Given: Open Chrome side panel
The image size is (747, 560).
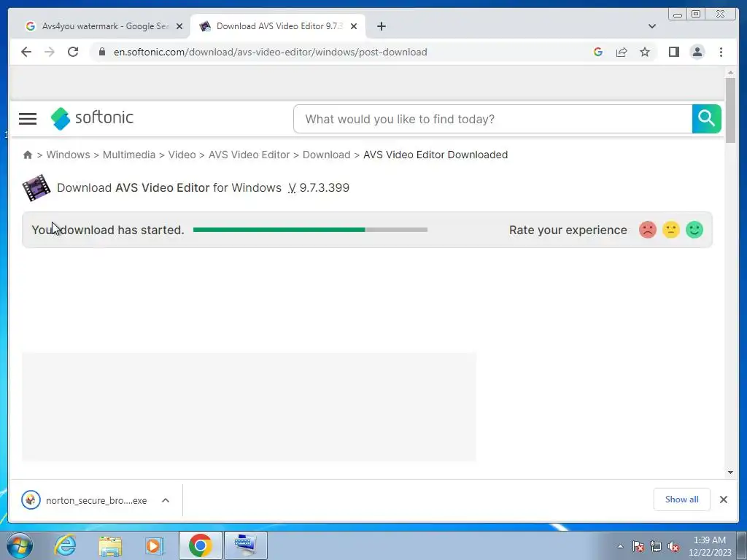Looking at the screenshot, I should 673,52.
